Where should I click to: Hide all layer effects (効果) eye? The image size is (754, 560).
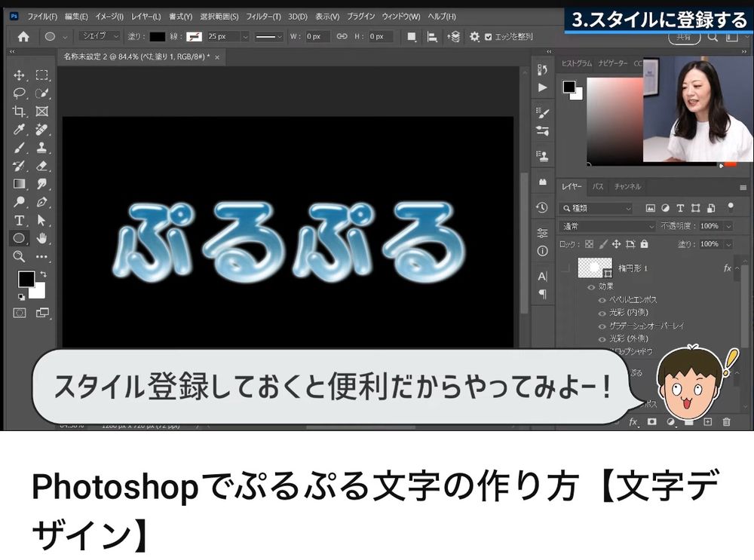pos(591,287)
